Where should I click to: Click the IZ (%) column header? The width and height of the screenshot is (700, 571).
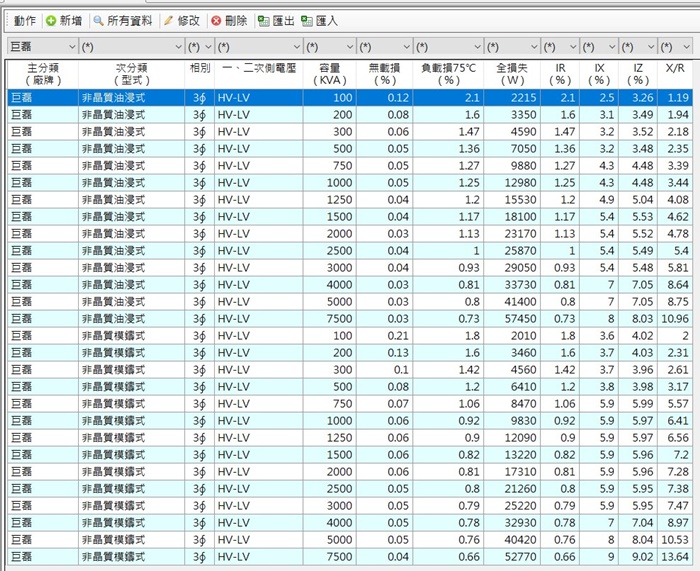click(638, 74)
